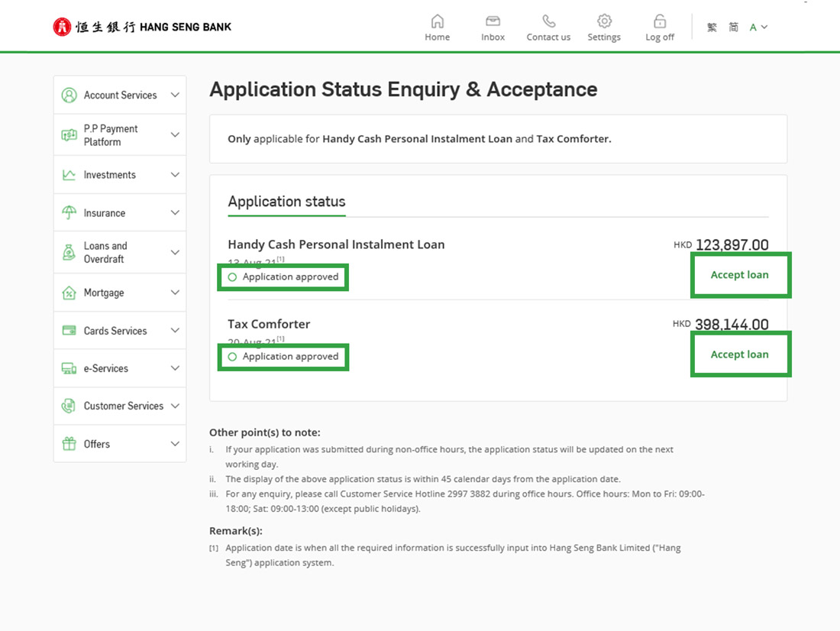
Task: Click the Contact us label
Action: 548,37
